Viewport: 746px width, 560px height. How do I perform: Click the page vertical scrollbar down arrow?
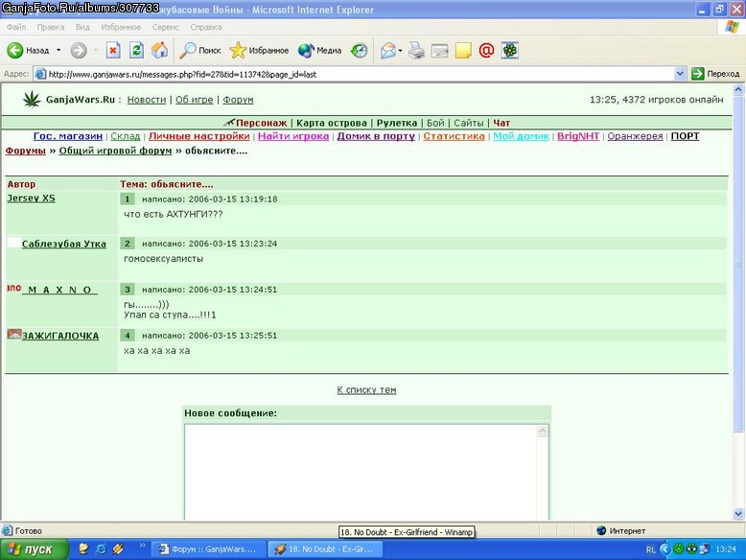pos(738,514)
